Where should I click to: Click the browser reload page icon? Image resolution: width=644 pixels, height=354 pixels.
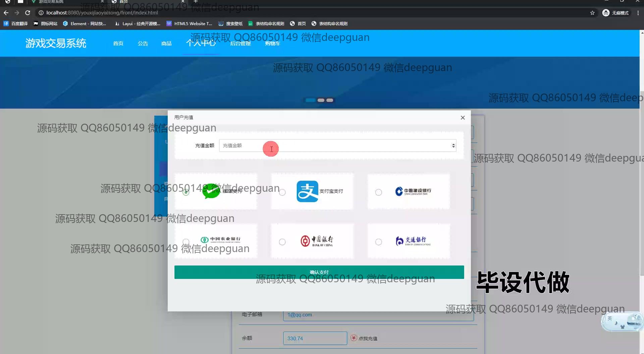[x=28, y=13]
